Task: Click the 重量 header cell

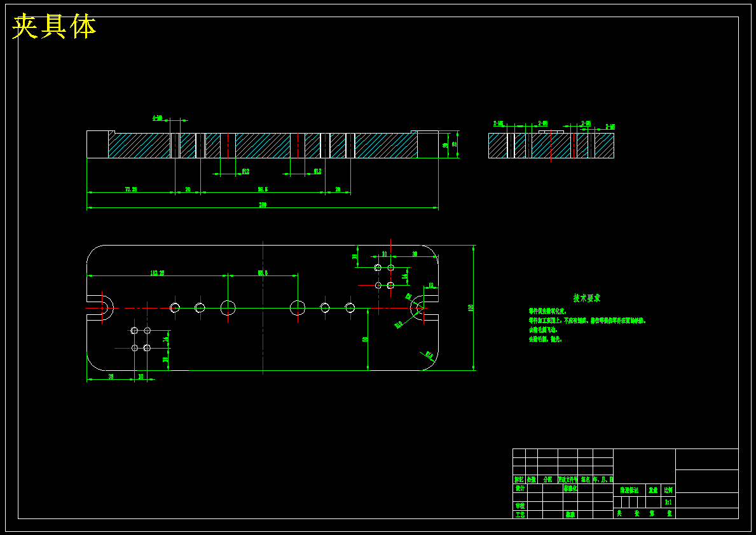Action: tap(653, 490)
